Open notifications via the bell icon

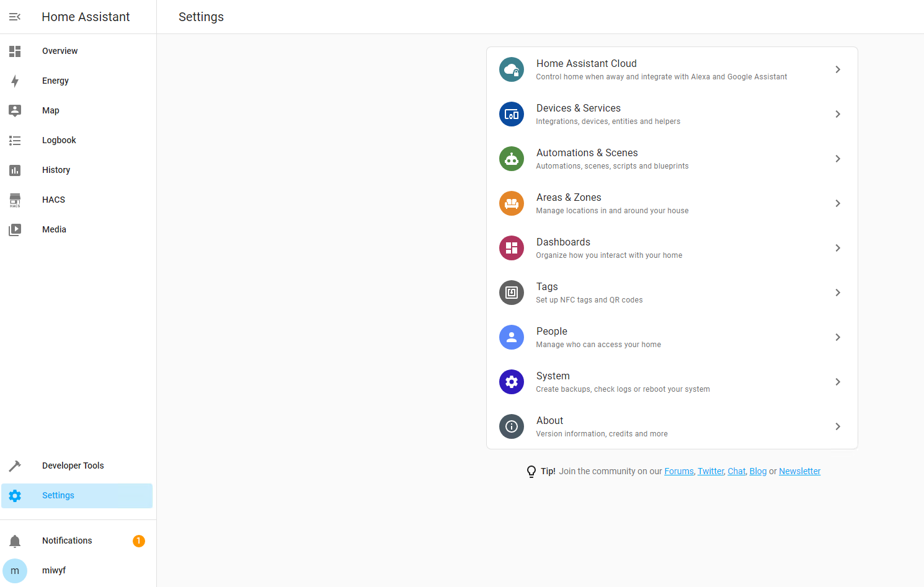[x=15, y=541]
